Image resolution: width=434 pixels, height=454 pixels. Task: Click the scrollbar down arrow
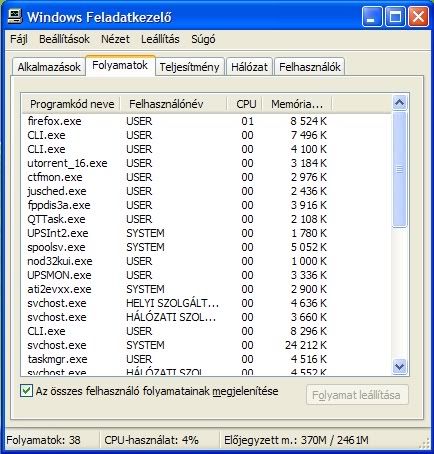pyautogui.click(x=400, y=367)
